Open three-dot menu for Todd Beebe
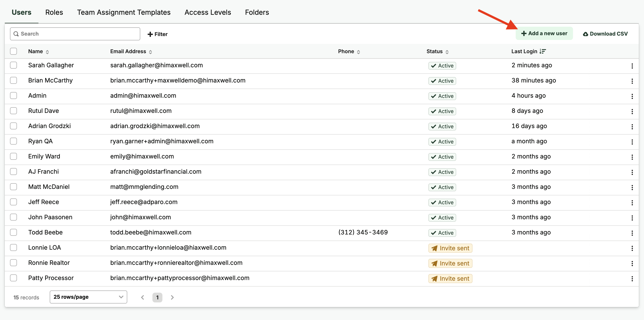644x320 pixels. [632, 233]
